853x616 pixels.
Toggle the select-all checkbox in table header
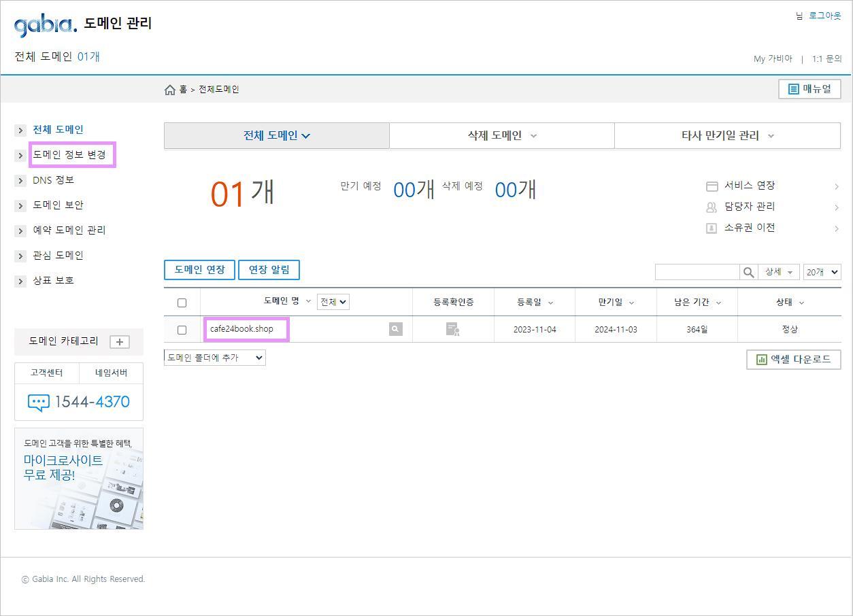tap(182, 303)
